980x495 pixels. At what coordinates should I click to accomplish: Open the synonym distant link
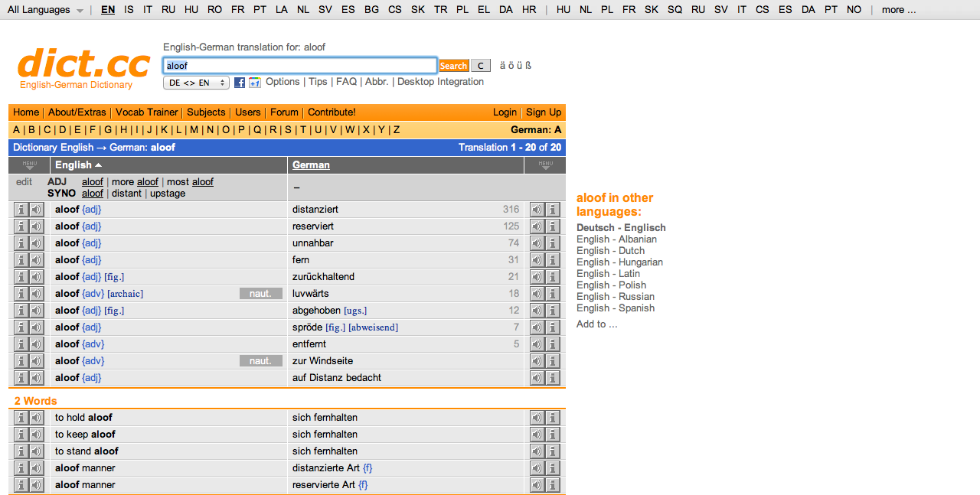click(x=126, y=194)
